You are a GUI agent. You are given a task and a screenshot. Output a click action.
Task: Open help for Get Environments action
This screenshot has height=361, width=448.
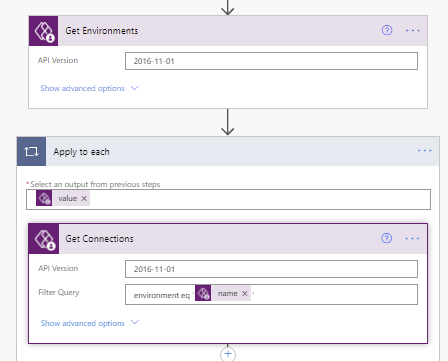click(387, 30)
